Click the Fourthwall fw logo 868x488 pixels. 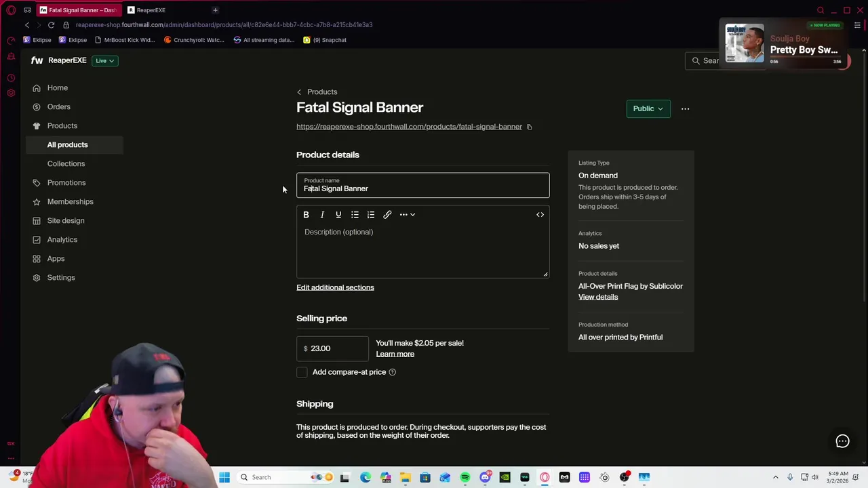(37, 60)
